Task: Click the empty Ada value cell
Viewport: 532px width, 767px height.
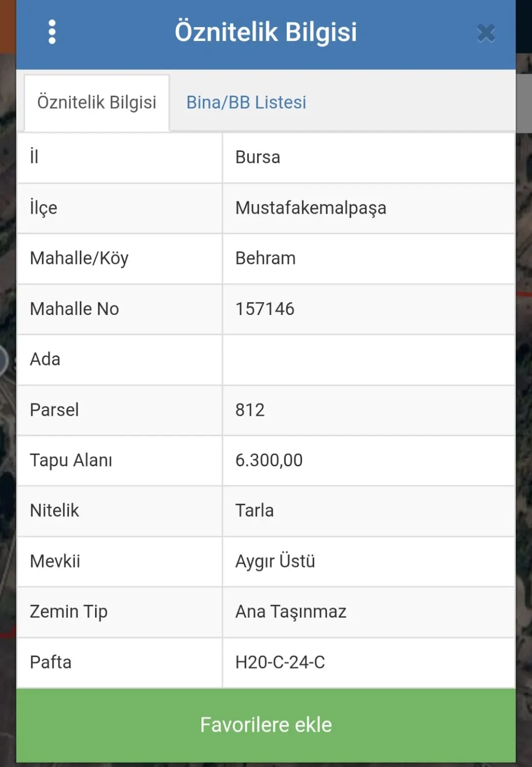Action: coord(368,359)
